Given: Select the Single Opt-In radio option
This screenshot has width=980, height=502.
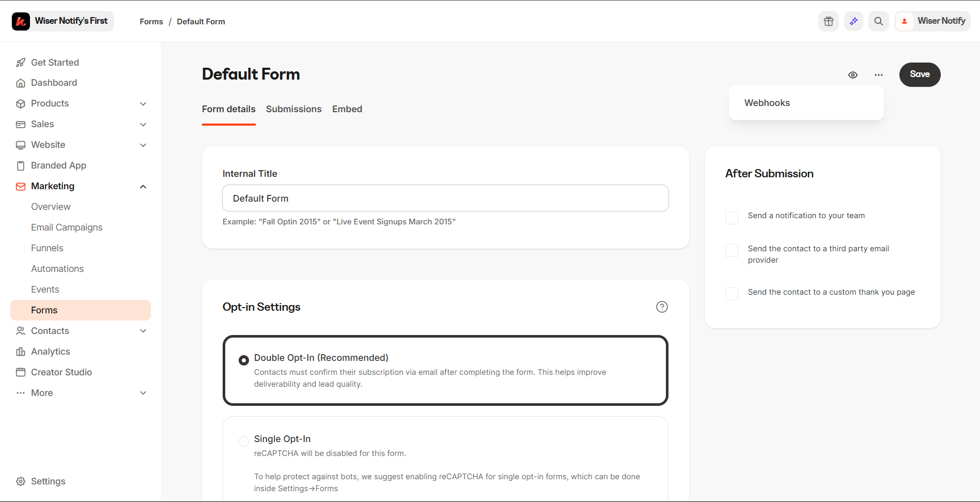Looking at the screenshot, I should [244, 441].
